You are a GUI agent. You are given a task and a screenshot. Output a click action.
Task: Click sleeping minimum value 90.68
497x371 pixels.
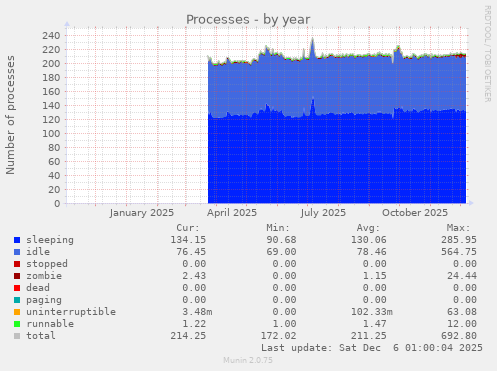click(x=281, y=240)
